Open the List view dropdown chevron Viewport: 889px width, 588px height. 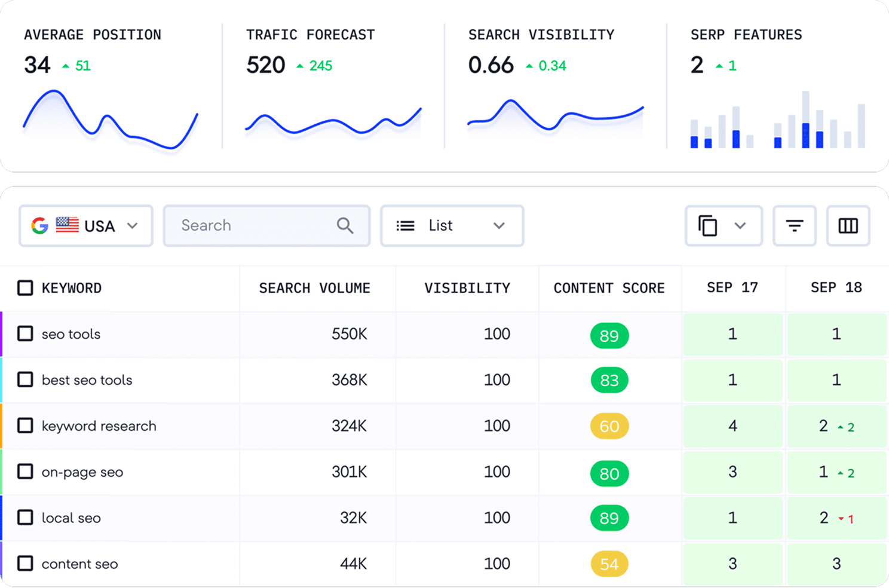499,226
